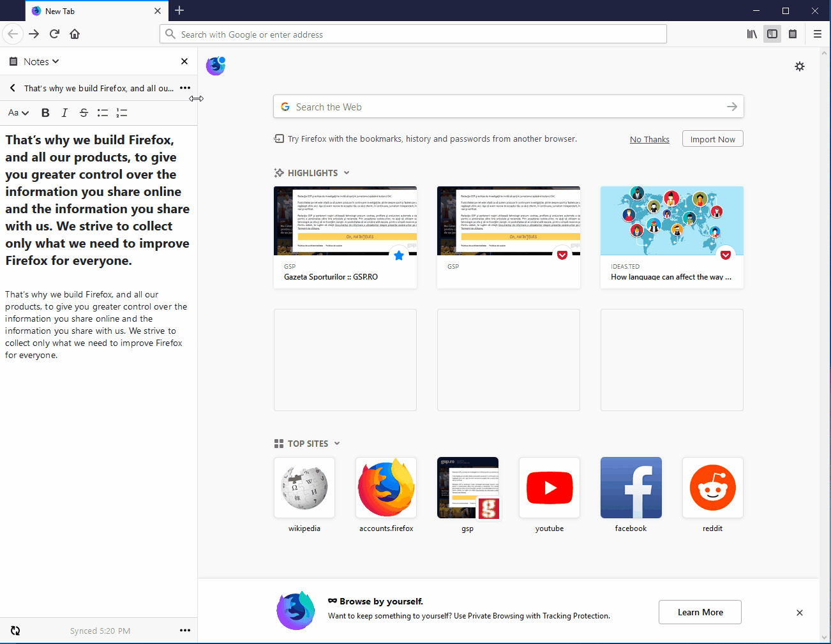Open a new tab with plus button
This screenshot has width=831, height=644.
click(x=179, y=10)
